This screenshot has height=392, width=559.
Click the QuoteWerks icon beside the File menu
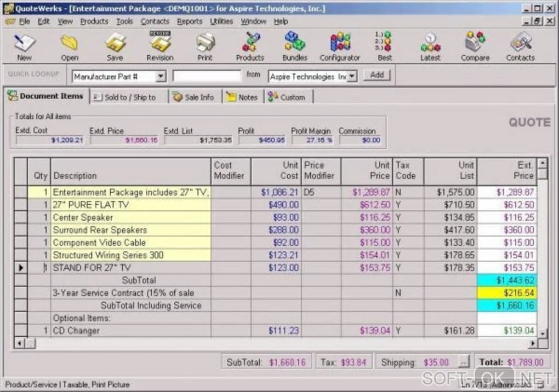[10, 22]
